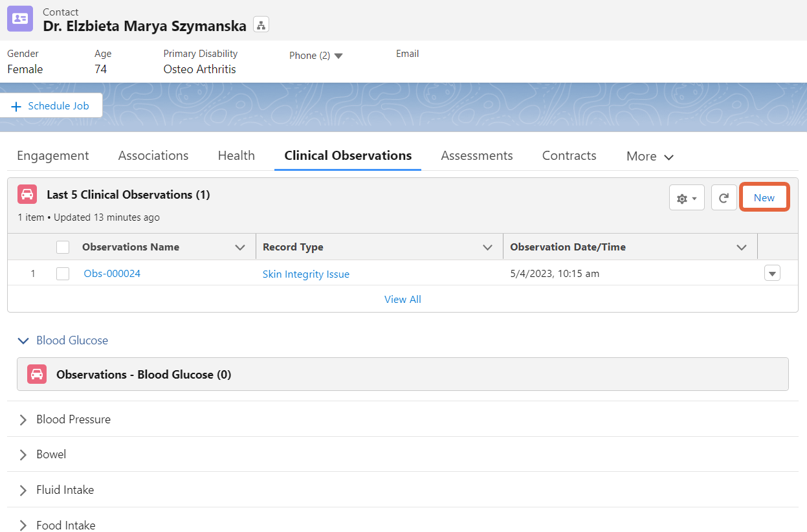
Task: Select the Clinical Observations tab
Action: click(348, 155)
